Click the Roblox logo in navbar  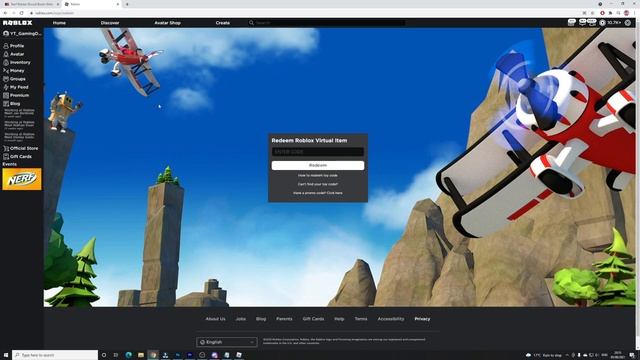tap(18, 23)
